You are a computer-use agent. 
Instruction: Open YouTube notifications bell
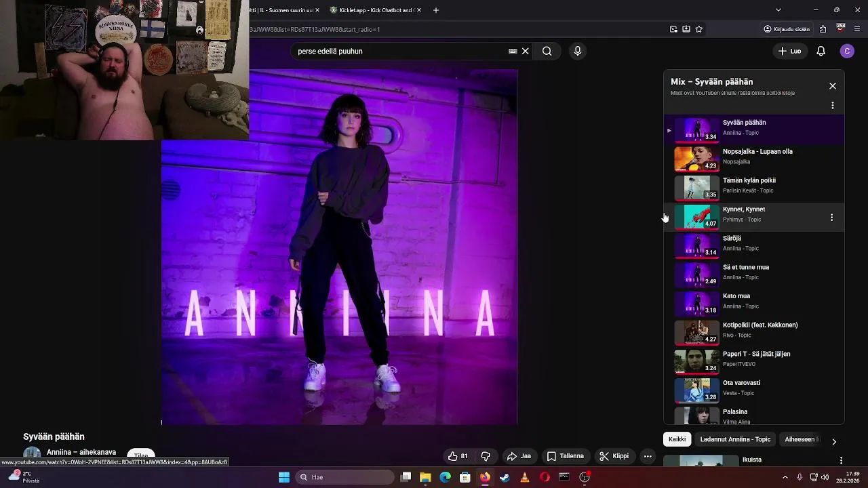[821, 51]
